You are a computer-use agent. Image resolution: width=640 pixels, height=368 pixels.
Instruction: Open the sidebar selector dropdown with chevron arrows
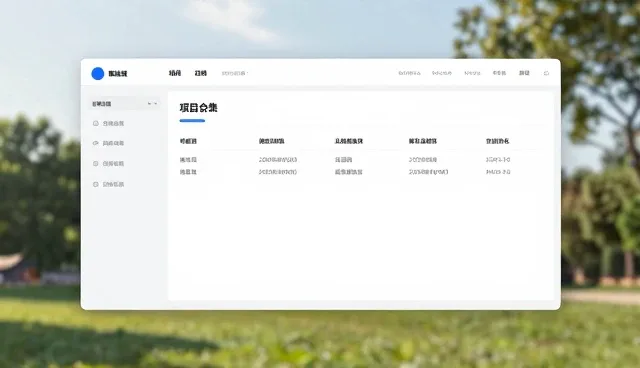[124, 104]
